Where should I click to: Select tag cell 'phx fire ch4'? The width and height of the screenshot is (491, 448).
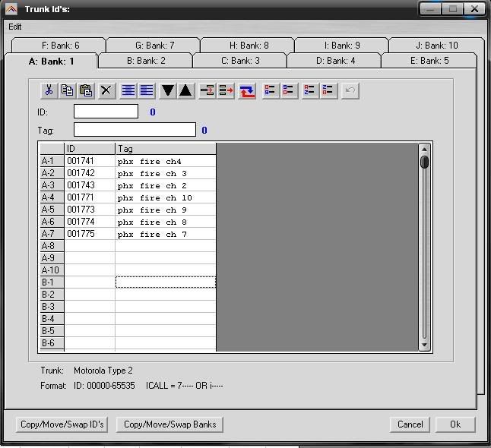[x=166, y=161]
